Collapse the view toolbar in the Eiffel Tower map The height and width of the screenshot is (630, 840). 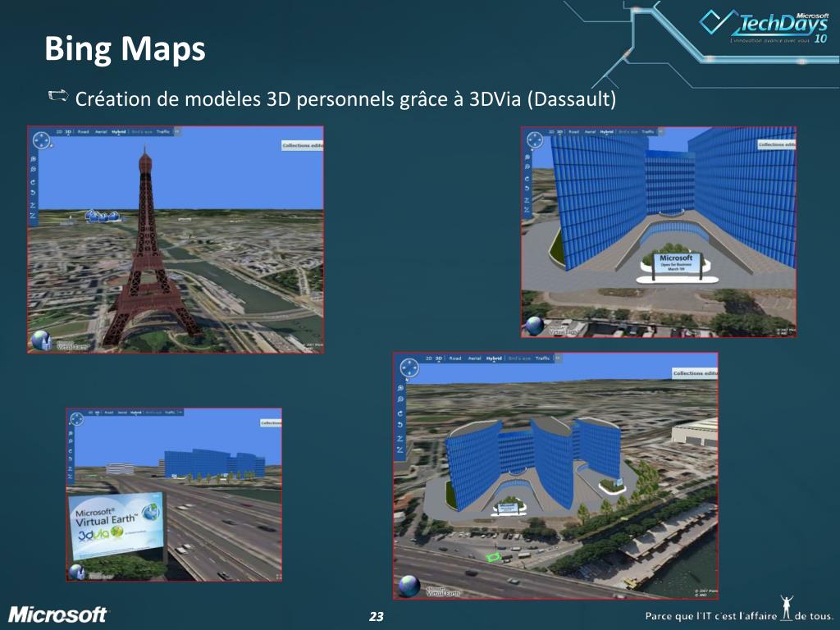click(177, 132)
